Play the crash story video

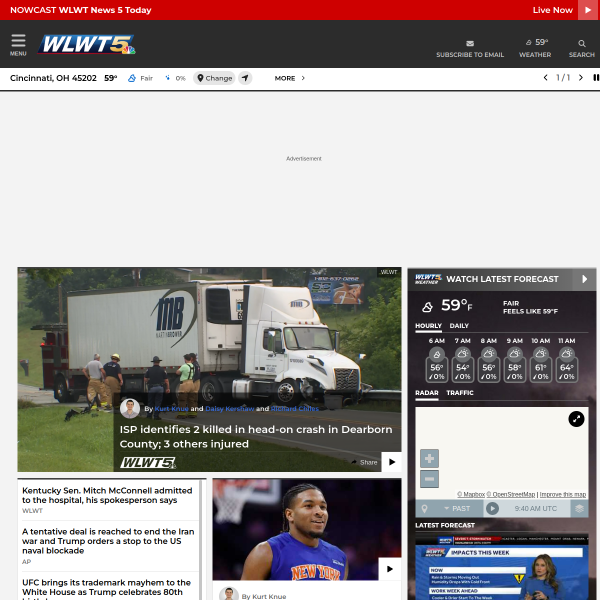pyautogui.click(x=391, y=462)
